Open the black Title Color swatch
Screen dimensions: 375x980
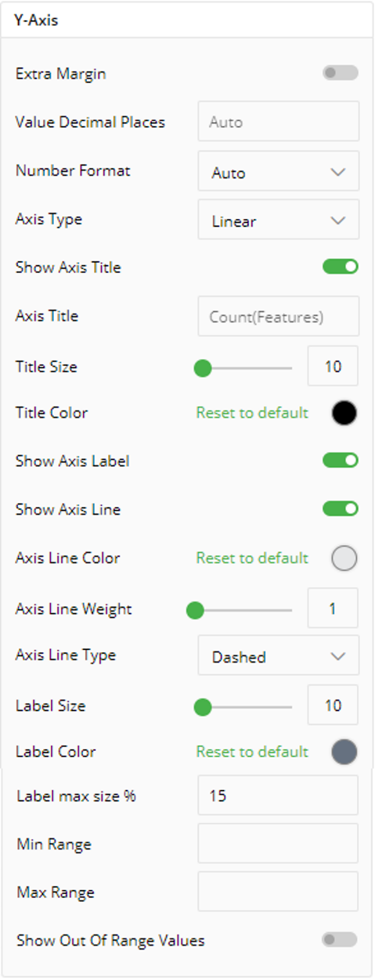pos(344,412)
